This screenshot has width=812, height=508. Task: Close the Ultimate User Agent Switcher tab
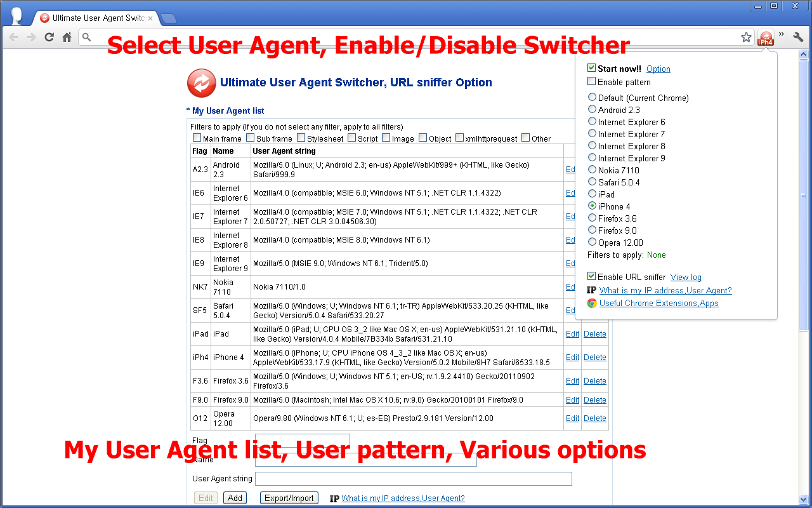150,18
